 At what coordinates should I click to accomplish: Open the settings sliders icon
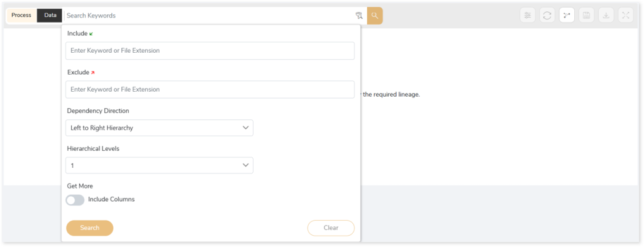528,16
